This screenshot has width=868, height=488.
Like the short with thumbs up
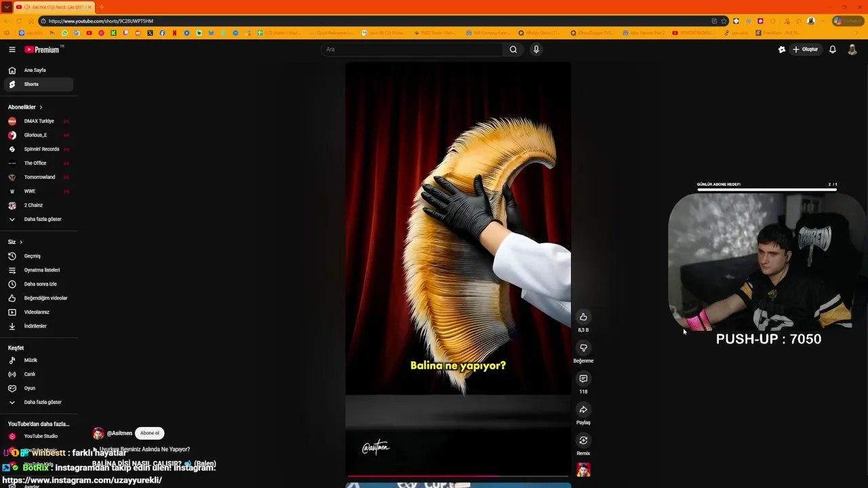coord(583,317)
